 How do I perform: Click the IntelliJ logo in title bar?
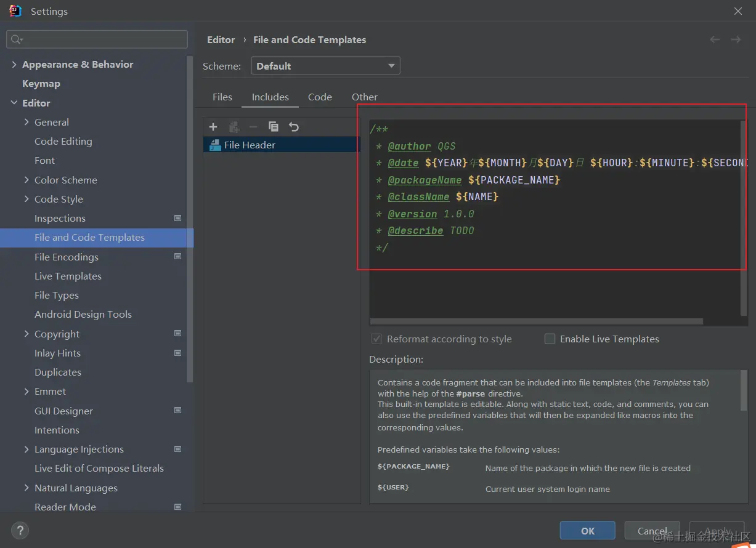[x=15, y=10]
